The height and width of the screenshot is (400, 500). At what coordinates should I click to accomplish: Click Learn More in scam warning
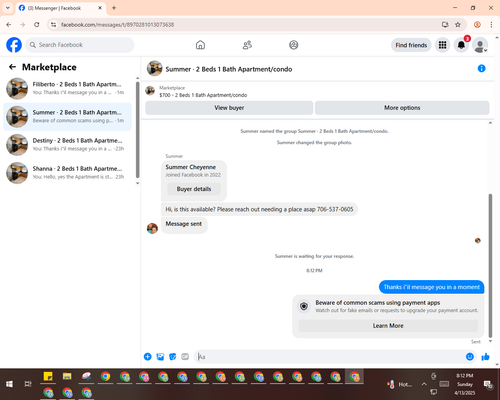click(x=388, y=326)
